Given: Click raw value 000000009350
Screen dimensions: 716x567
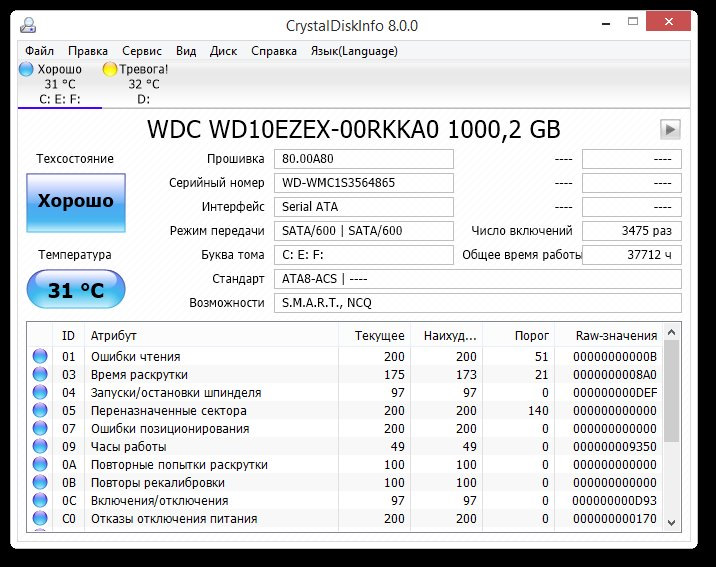Looking at the screenshot, I should click(615, 446).
